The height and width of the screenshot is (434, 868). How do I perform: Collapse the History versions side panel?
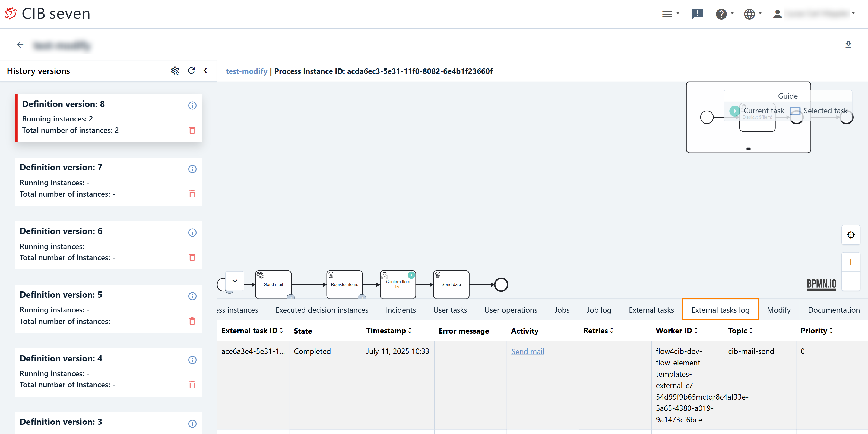point(205,71)
